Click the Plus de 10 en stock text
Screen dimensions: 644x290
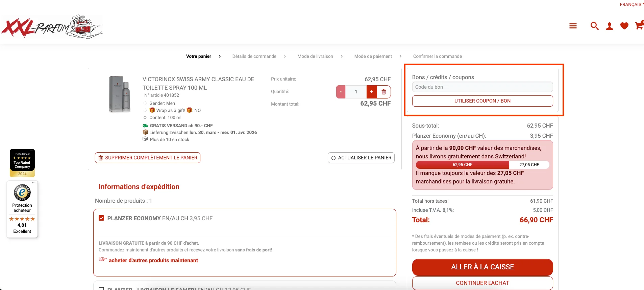tap(169, 139)
